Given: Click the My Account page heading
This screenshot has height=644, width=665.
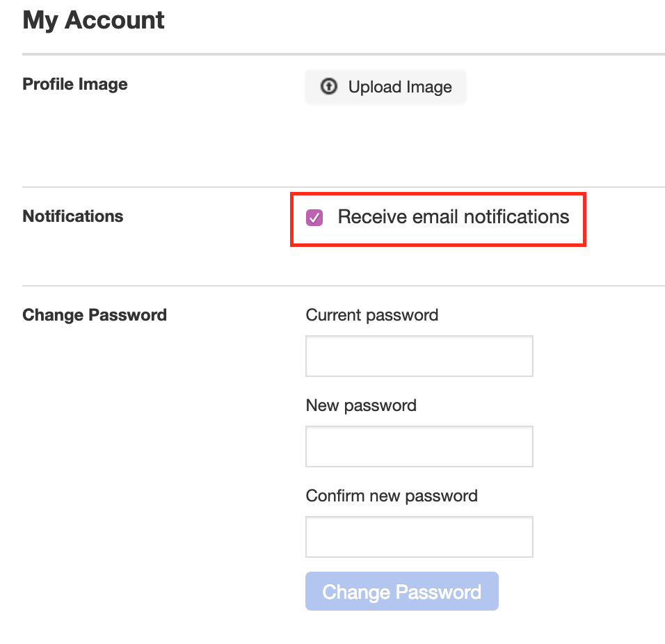Looking at the screenshot, I should 93,20.
